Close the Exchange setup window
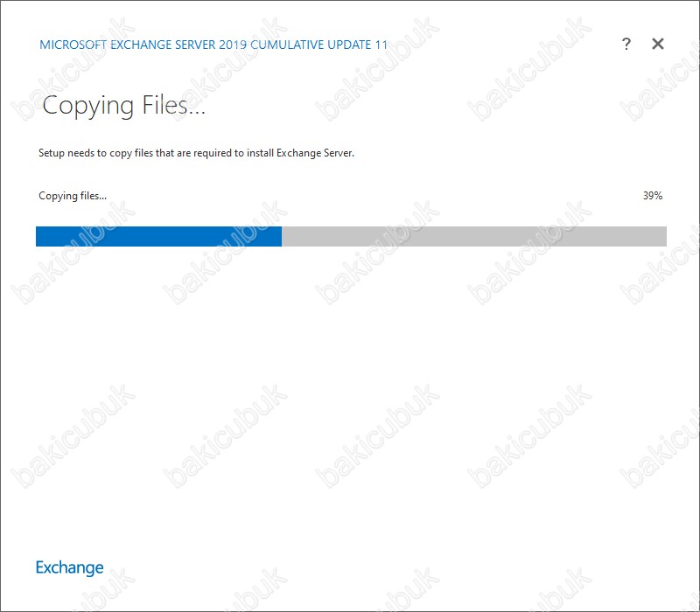This screenshot has width=700, height=612. point(658,44)
